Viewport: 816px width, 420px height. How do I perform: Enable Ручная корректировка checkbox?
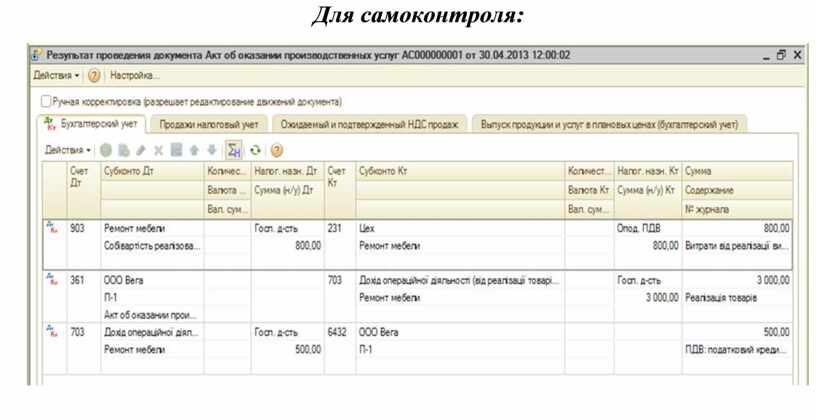(46, 101)
